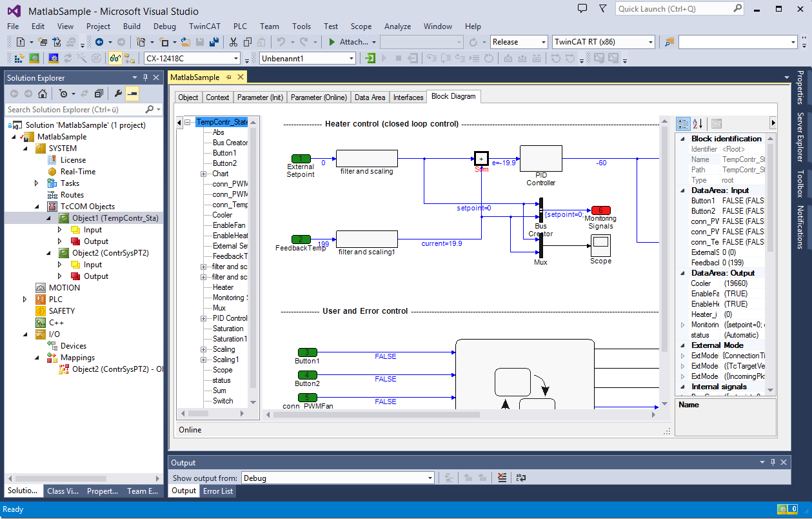Click the Alphabetical sort icon in properties grid
Screen dimensions: 812x519
point(697,123)
